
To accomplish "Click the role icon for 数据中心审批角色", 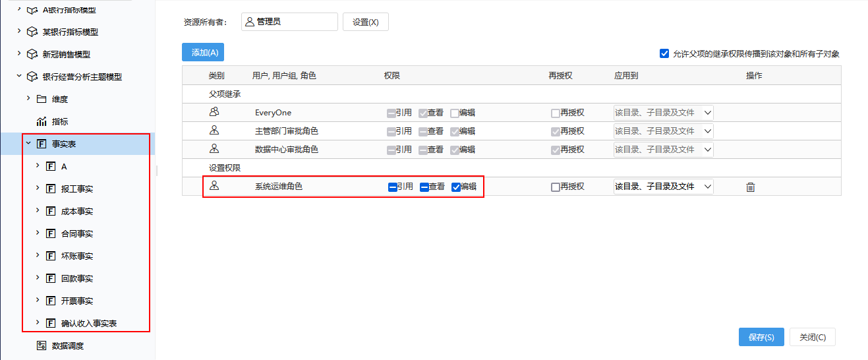I will 214,149.
